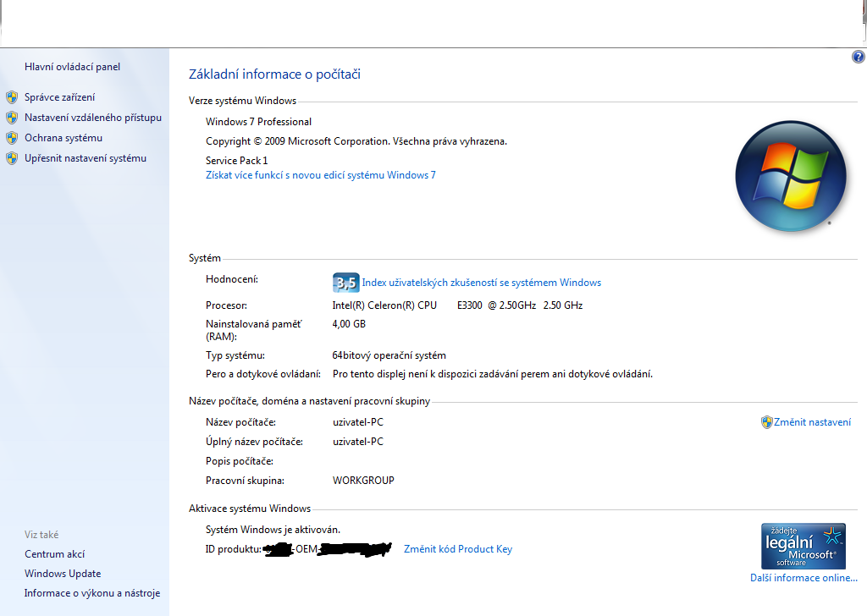The height and width of the screenshot is (616, 867).
Task: Click the Service Pack 1 text
Action: pyautogui.click(x=237, y=161)
